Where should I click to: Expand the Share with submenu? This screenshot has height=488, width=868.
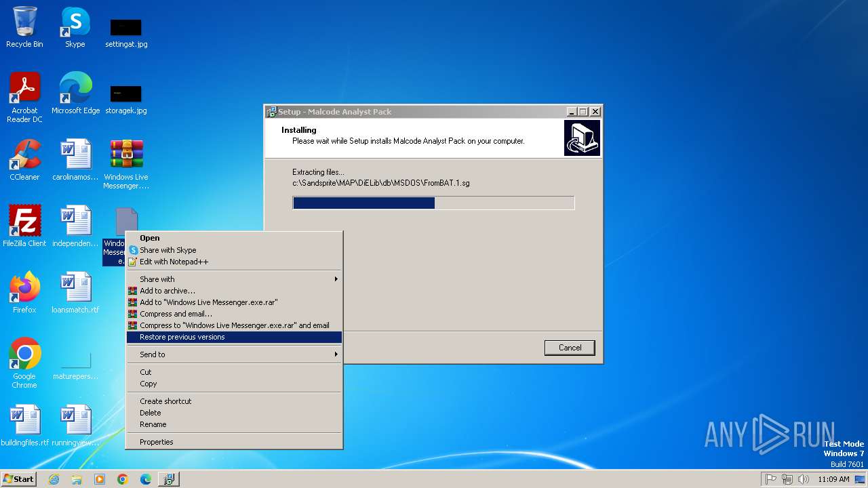(x=234, y=279)
